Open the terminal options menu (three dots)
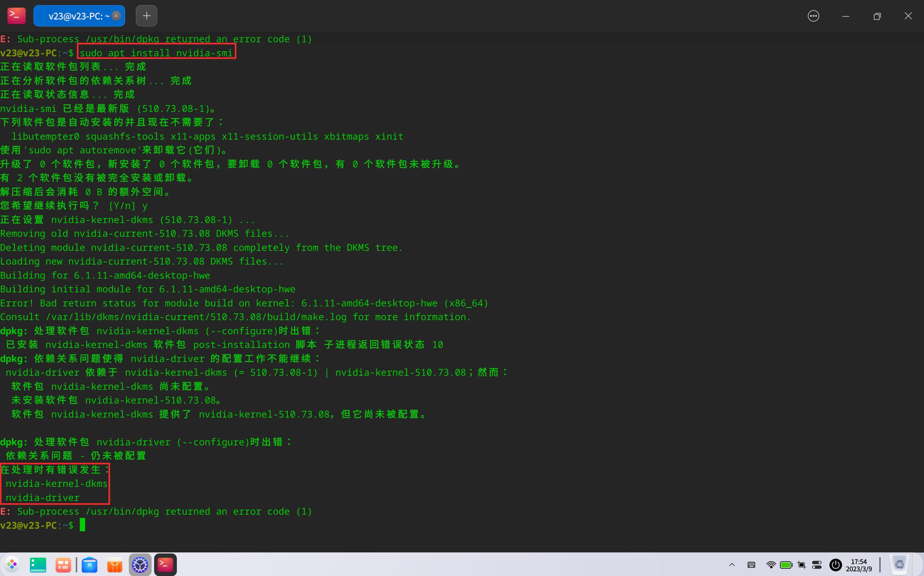The width and height of the screenshot is (924, 576). coord(814,16)
